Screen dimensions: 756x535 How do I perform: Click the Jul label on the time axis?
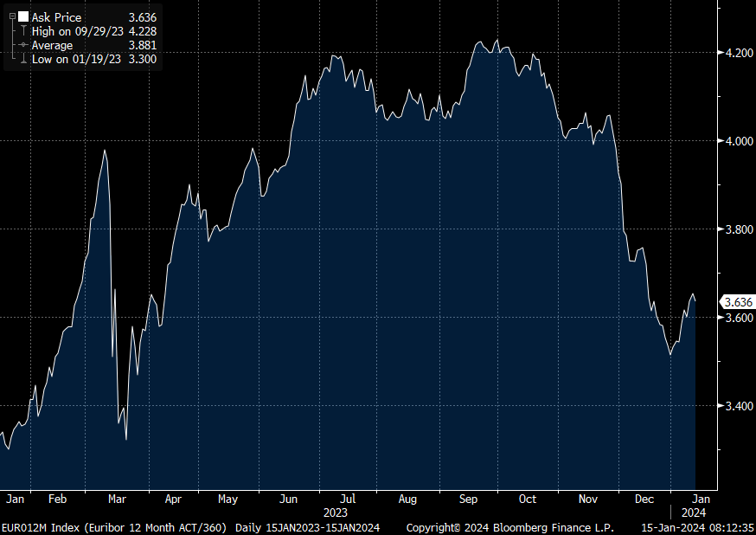coord(348,500)
